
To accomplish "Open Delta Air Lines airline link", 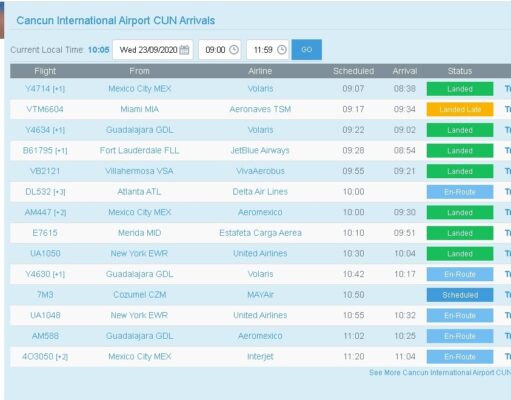I will click(260, 192).
